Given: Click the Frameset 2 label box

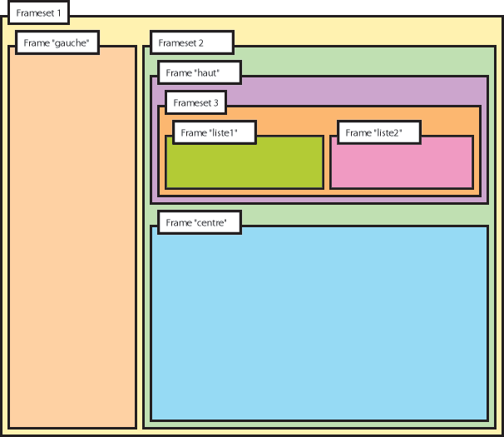Looking at the screenshot, I should pyautogui.click(x=191, y=42).
